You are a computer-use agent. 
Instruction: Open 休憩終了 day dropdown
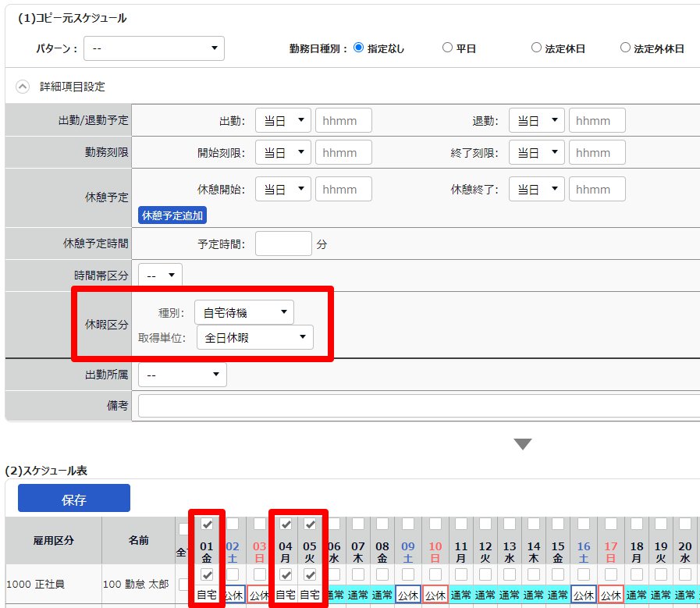coord(537,190)
